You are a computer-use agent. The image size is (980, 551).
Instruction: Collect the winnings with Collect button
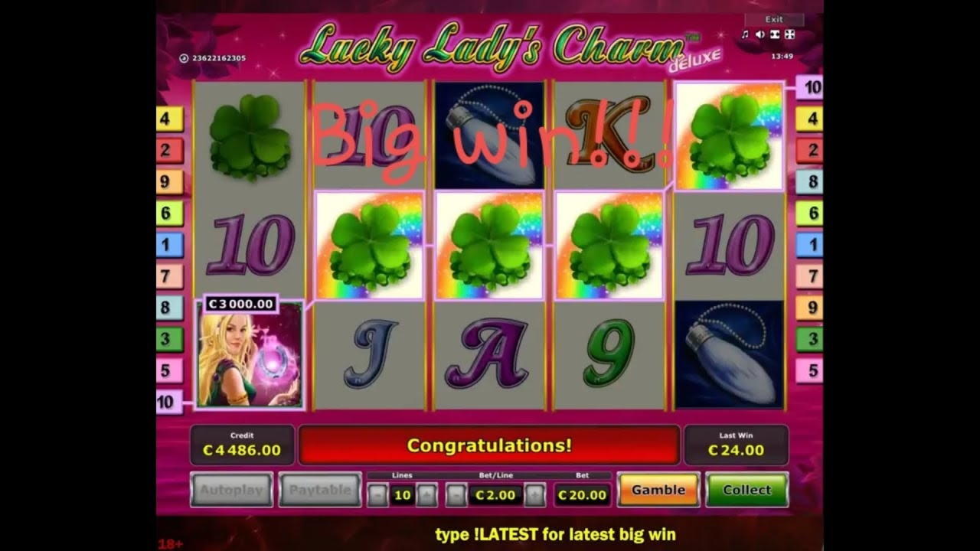pos(746,490)
